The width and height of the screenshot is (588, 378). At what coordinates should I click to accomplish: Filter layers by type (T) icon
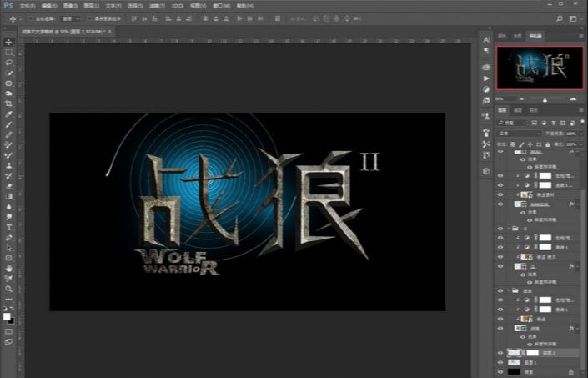[x=553, y=123]
